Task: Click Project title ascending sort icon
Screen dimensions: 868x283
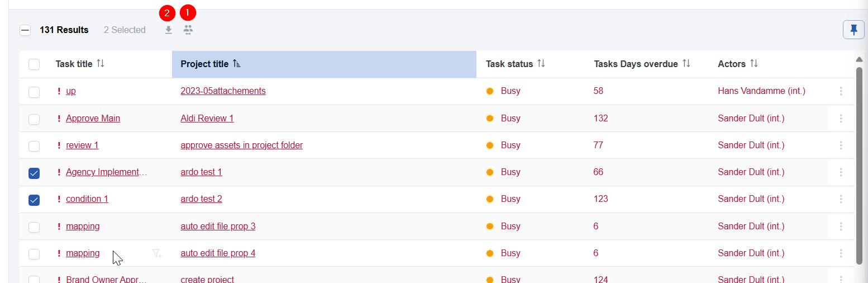Action: pyautogui.click(x=237, y=64)
